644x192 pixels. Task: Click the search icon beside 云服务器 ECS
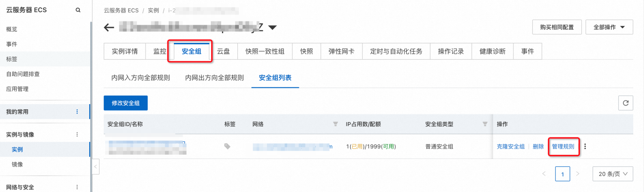[78, 10]
